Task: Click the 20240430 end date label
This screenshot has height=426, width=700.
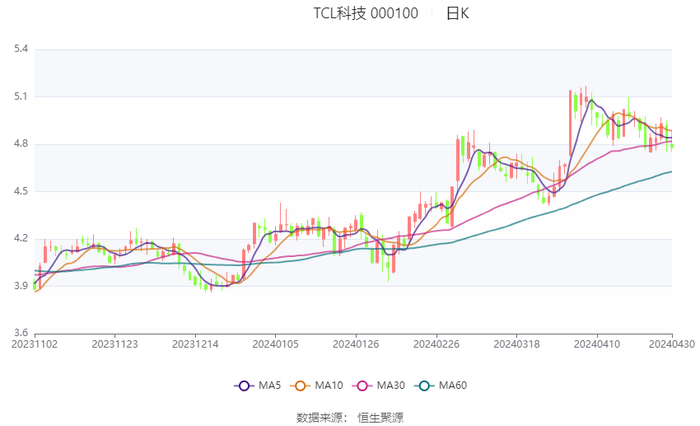Action: click(671, 344)
